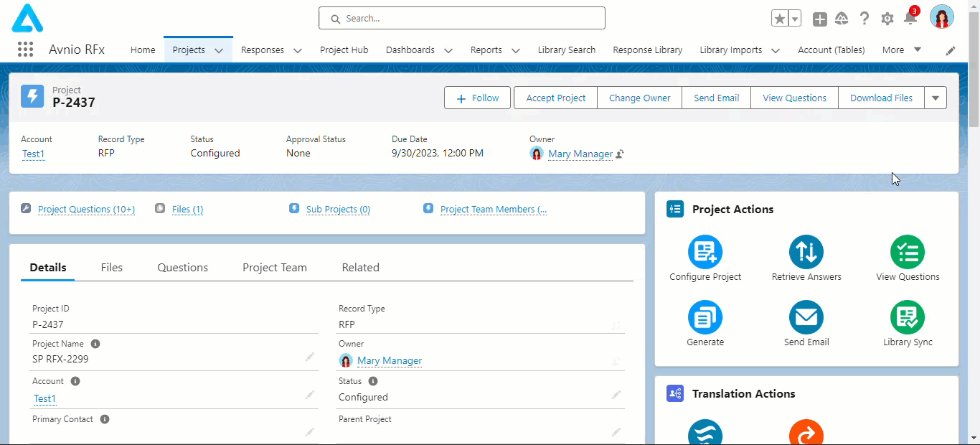Open the notifications bell
Image resolution: width=980 pixels, height=445 pixels.
910,19
